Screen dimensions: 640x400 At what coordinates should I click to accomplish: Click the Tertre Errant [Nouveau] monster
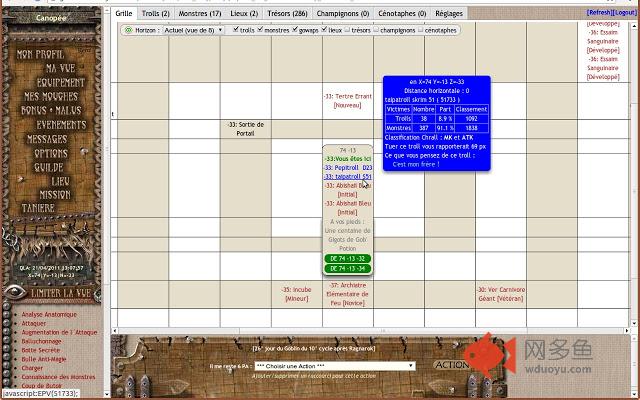pos(348,101)
